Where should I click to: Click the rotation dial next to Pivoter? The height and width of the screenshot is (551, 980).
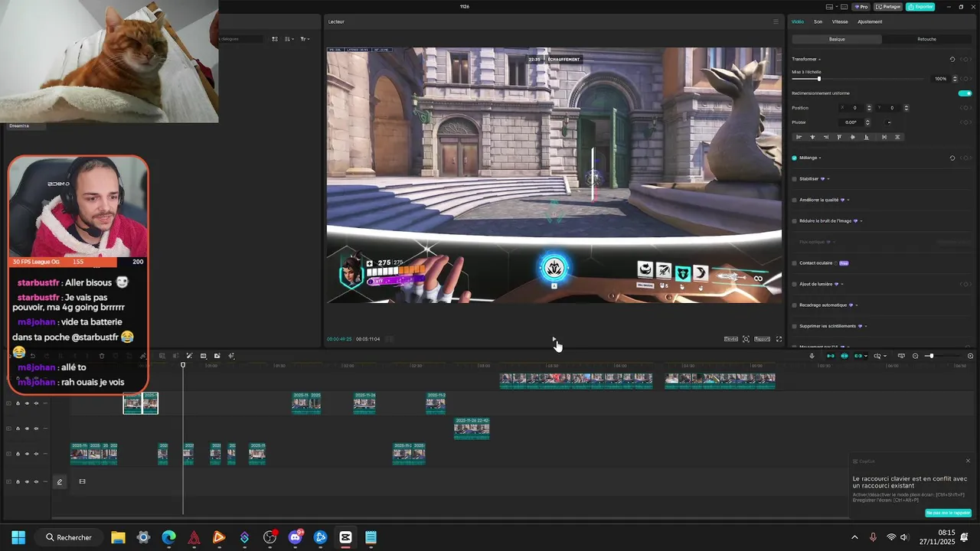889,122
